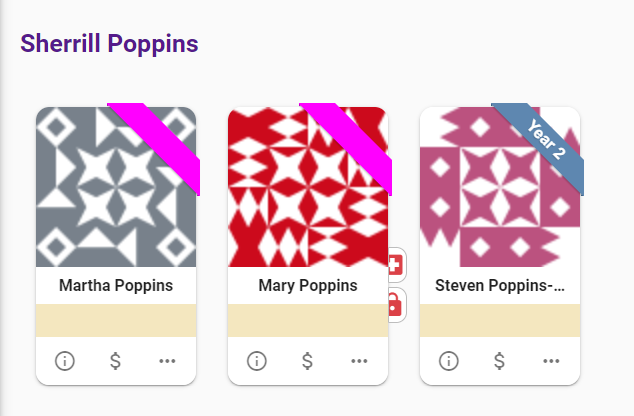Image resolution: width=634 pixels, height=416 pixels.
Task: Expand the three-dot menu on Mary's card
Action: pyautogui.click(x=359, y=361)
